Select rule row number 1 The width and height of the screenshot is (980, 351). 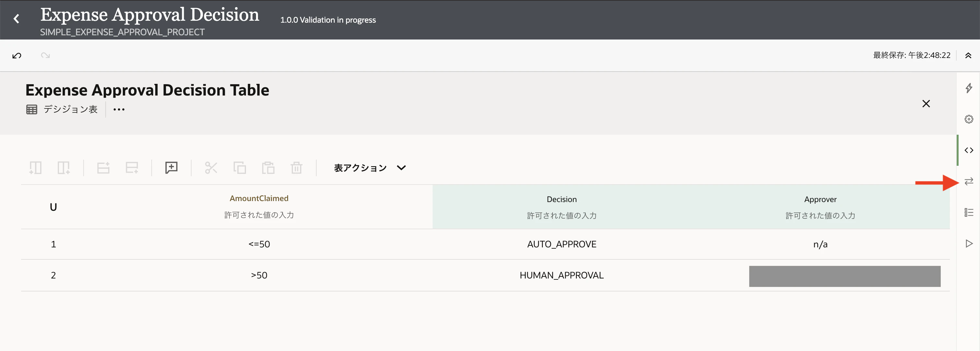point(53,244)
